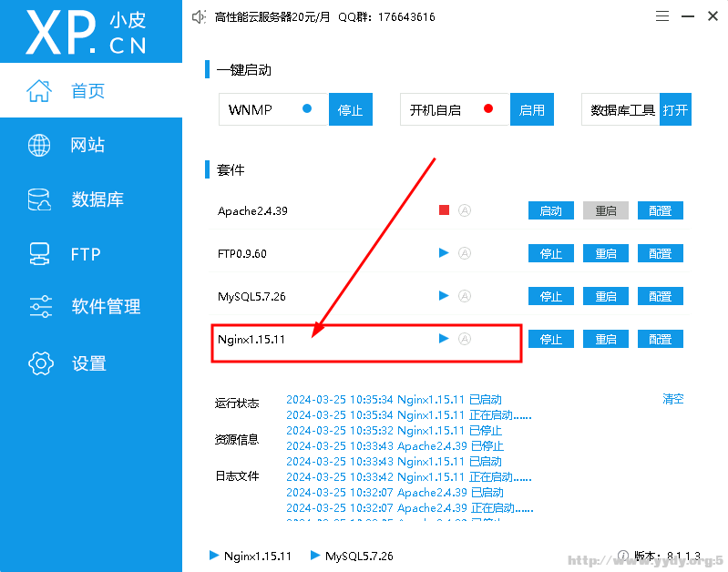Open Nginx1.15.11 配置 settings
This screenshot has height=572, width=728.
(661, 339)
